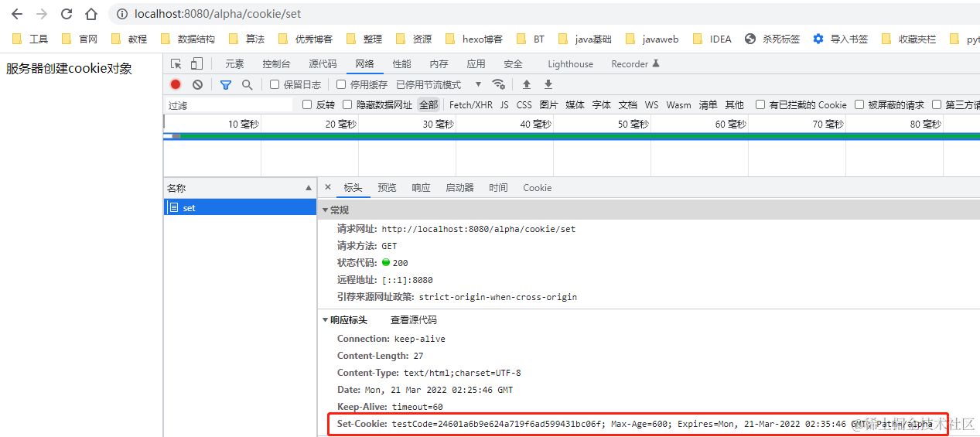
Task: Open the 导入书签 settings bookmark
Action: (x=841, y=39)
